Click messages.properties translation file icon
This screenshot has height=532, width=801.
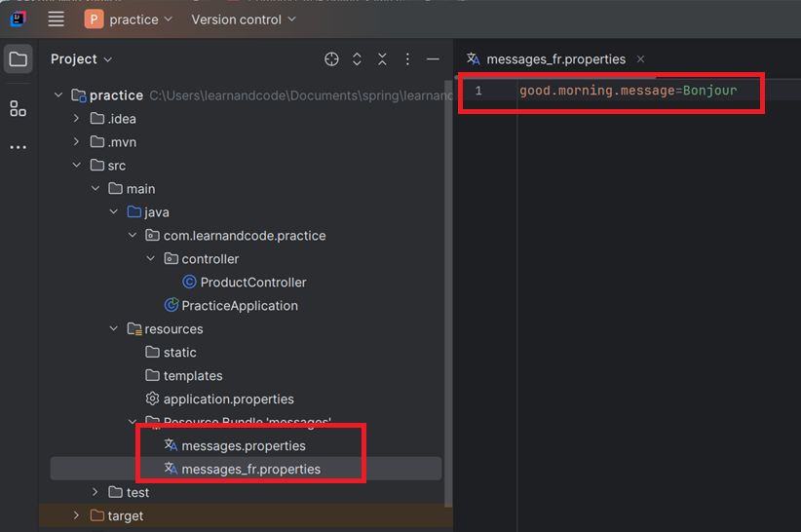tap(172, 445)
